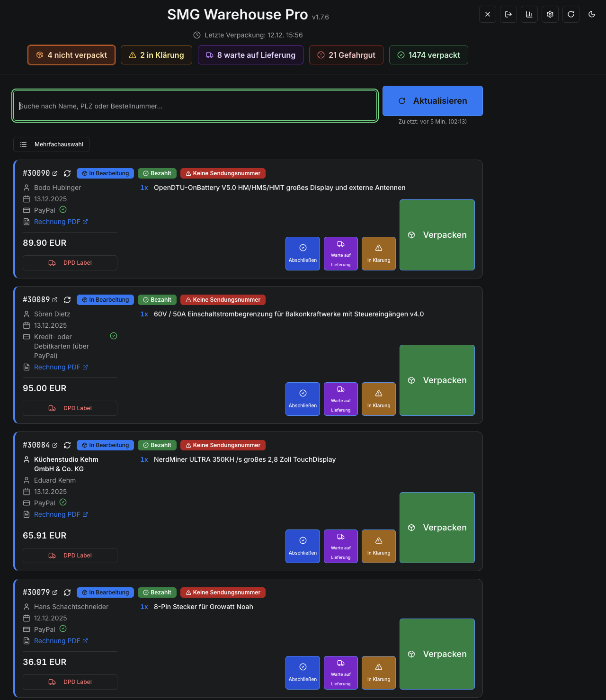Select the '4 nicht verpackt' filter tab
Image resolution: width=606 pixels, height=700 pixels.
(71, 55)
